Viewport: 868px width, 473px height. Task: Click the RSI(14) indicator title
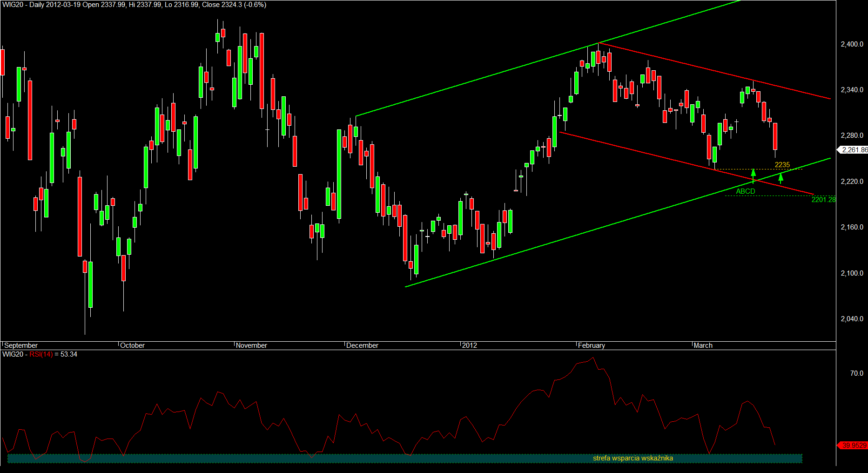click(41, 354)
